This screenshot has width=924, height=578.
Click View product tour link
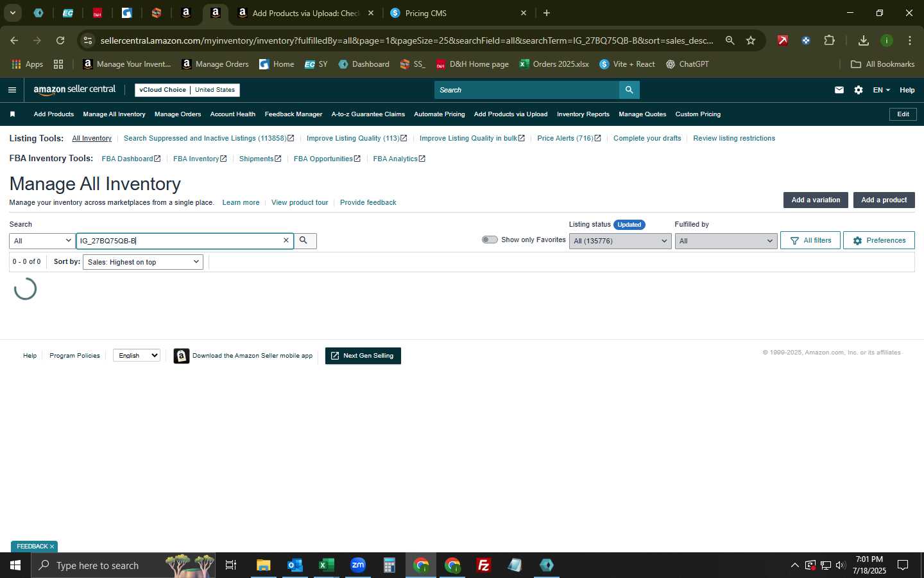[x=300, y=202]
